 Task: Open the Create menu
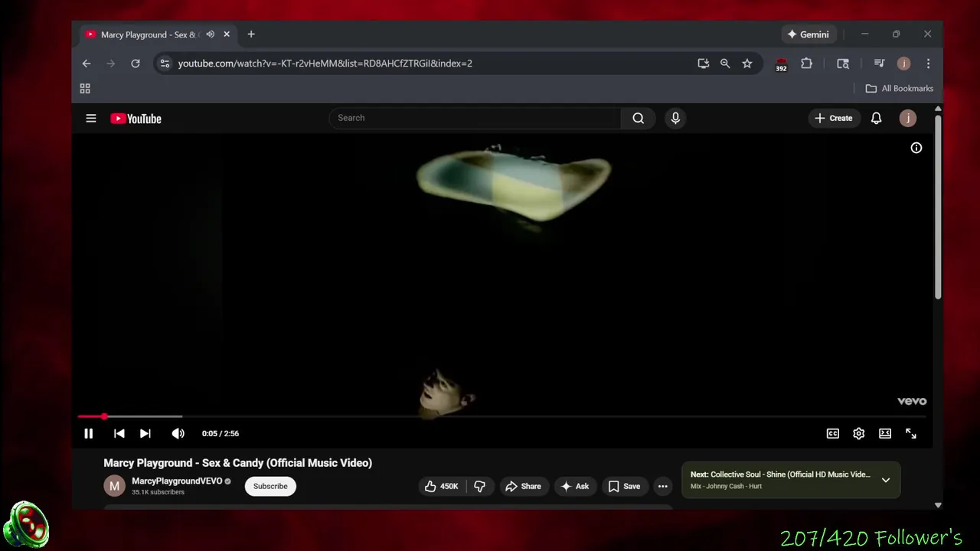click(833, 118)
